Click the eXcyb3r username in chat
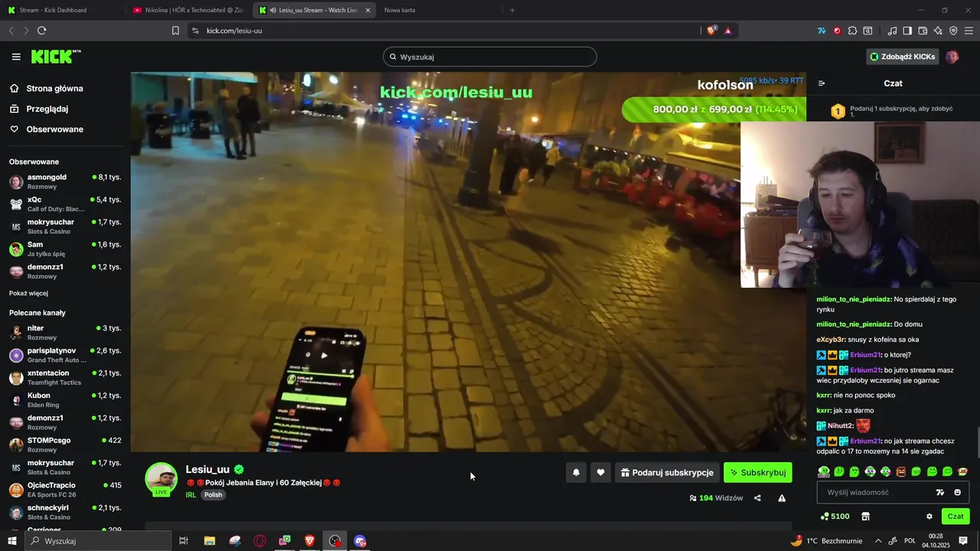 coord(830,340)
